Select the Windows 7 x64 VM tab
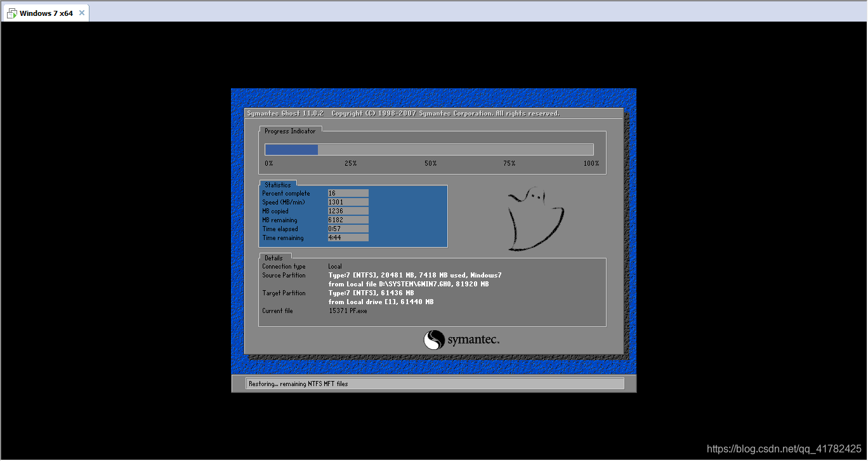The image size is (868, 461). tap(45, 13)
